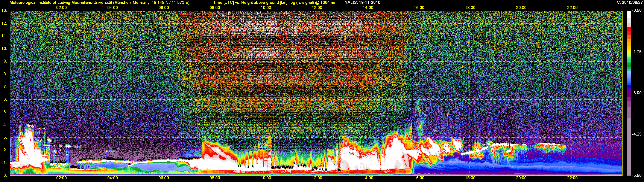644x182 pixels.
Task: Click 06:00 on the top time axis
Action: tap(164, 7)
